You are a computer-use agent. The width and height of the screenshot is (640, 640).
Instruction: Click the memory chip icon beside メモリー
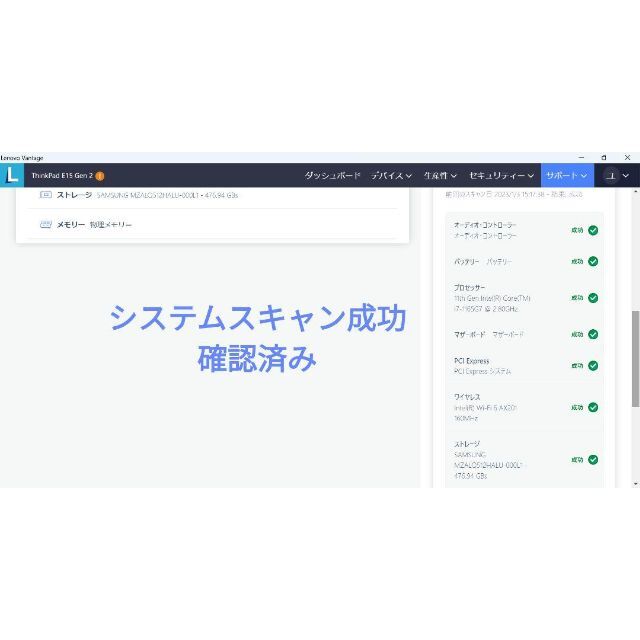[45, 224]
